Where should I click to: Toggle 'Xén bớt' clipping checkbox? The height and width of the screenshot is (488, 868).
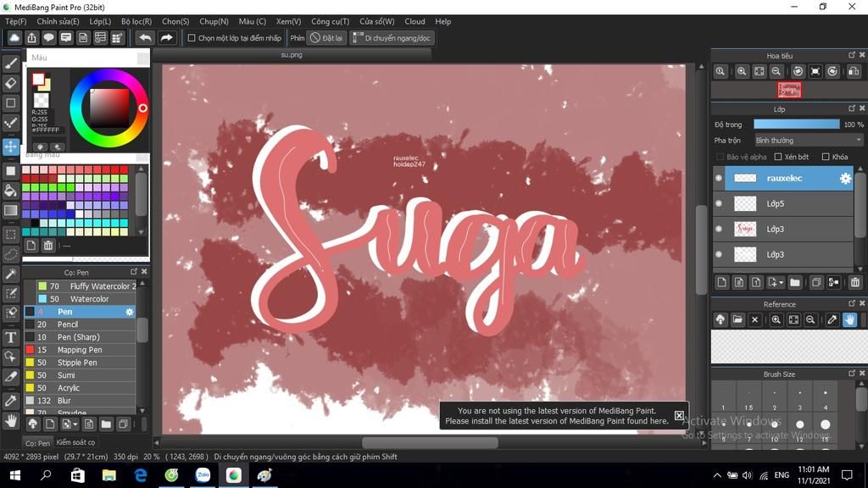(778, 157)
